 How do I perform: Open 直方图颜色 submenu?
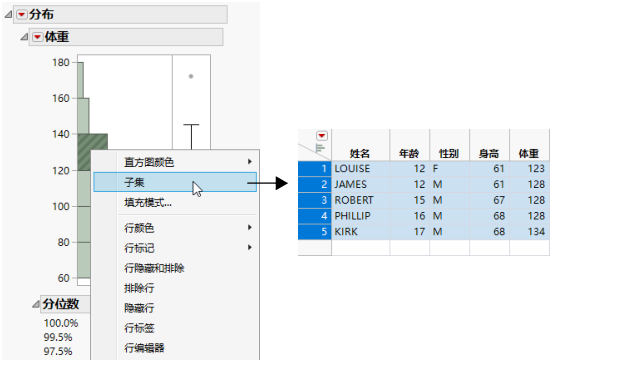click(175, 162)
